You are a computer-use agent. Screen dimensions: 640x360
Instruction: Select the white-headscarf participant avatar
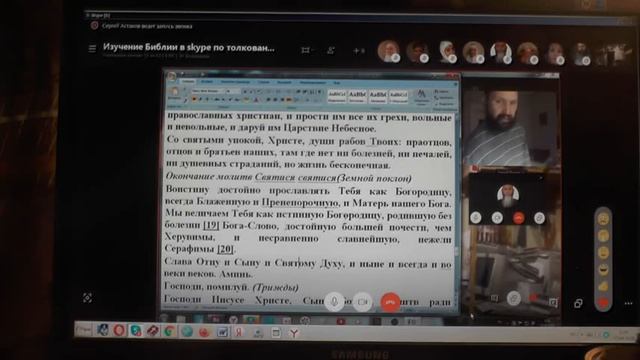[x=447, y=52]
